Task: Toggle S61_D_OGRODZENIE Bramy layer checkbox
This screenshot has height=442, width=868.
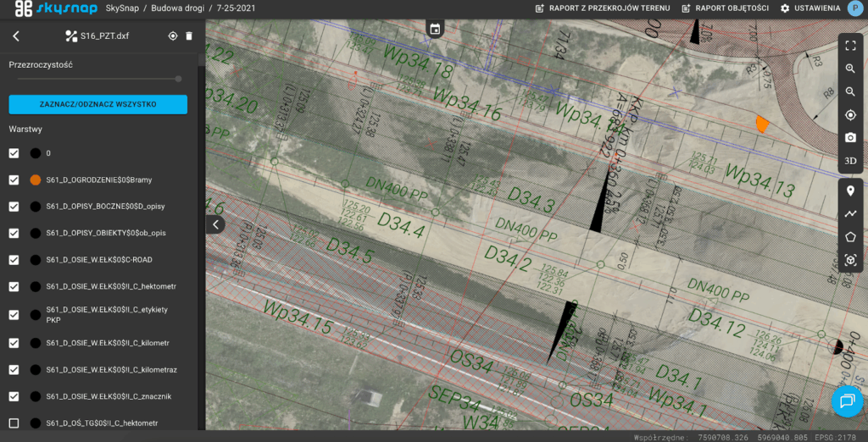Action: [x=14, y=180]
